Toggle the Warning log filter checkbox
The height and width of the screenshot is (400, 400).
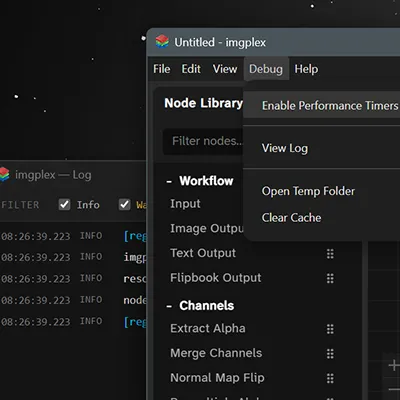[125, 204]
